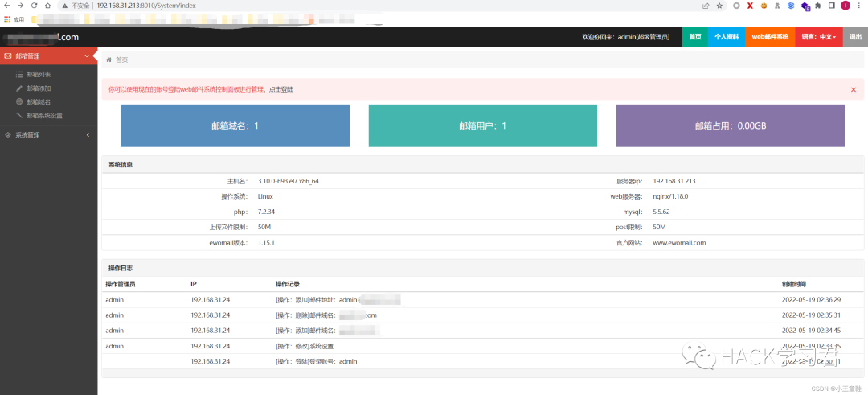This screenshot has width=868, height=395.
Task: Click the 邮箱用户: 1 teal card
Action: pyautogui.click(x=483, y=125)
